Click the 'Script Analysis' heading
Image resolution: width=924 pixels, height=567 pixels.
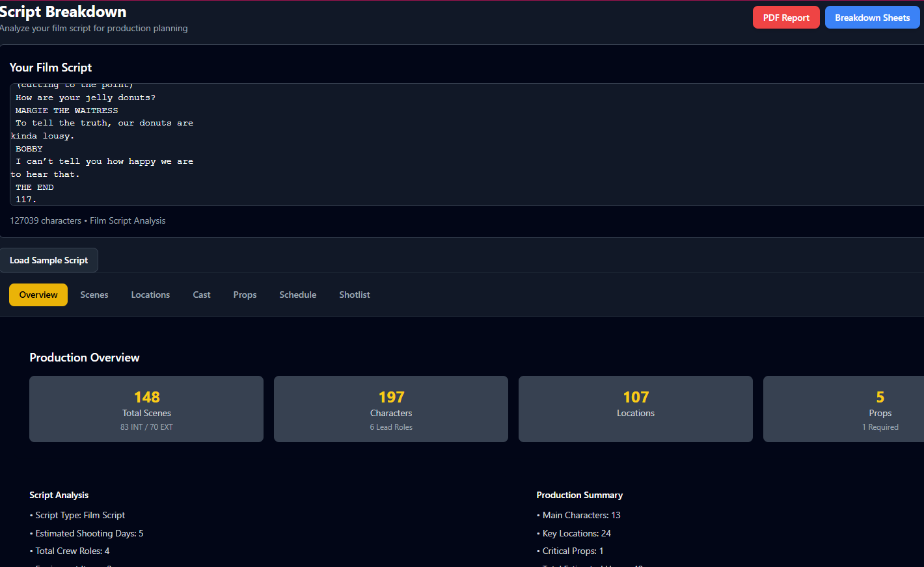click(x=59, y=495)
